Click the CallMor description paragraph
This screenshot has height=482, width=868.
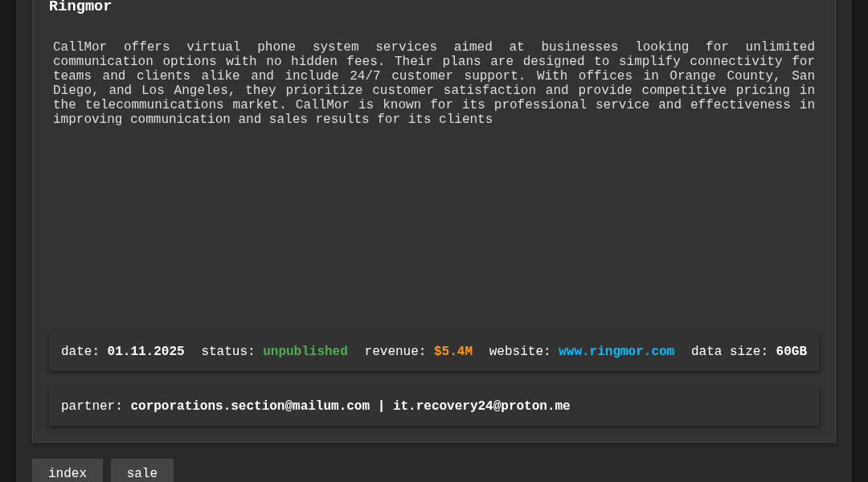click(434, 83)
